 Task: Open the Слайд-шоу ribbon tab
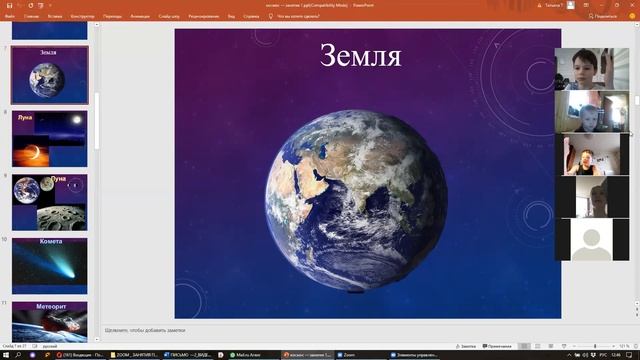tap(169, 16)
